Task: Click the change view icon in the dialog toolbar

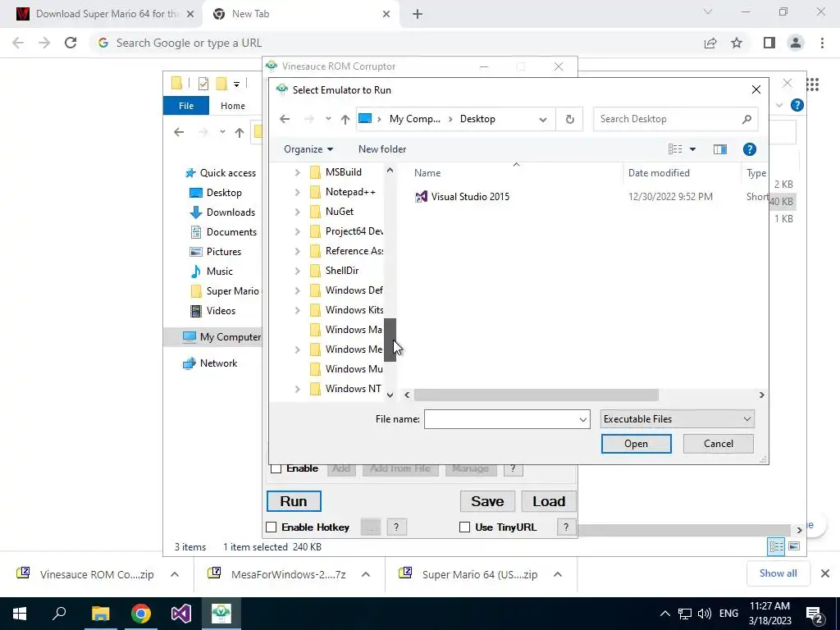Action: click(675, 149)
